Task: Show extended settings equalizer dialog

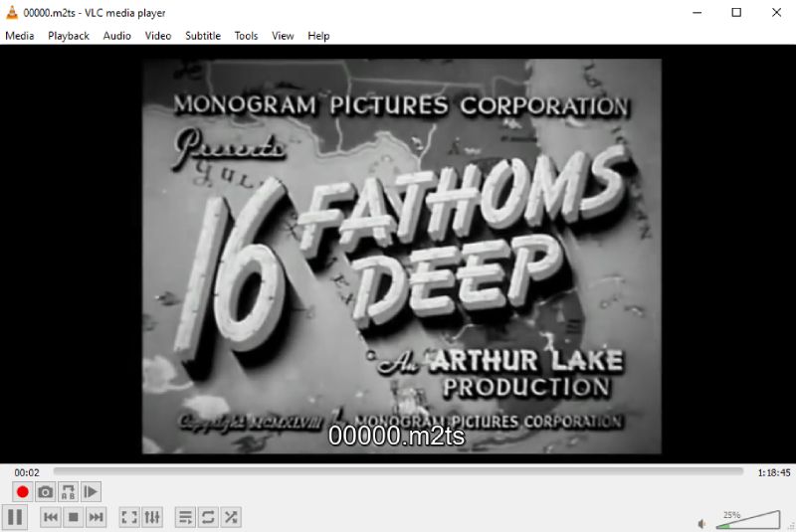Action: click(x=152, y=517)
